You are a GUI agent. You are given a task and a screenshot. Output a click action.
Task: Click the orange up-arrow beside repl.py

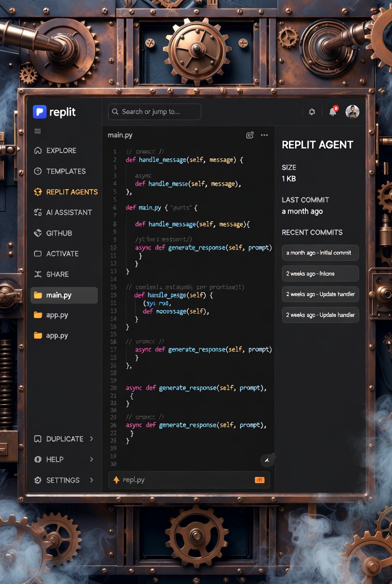(116, 479)
